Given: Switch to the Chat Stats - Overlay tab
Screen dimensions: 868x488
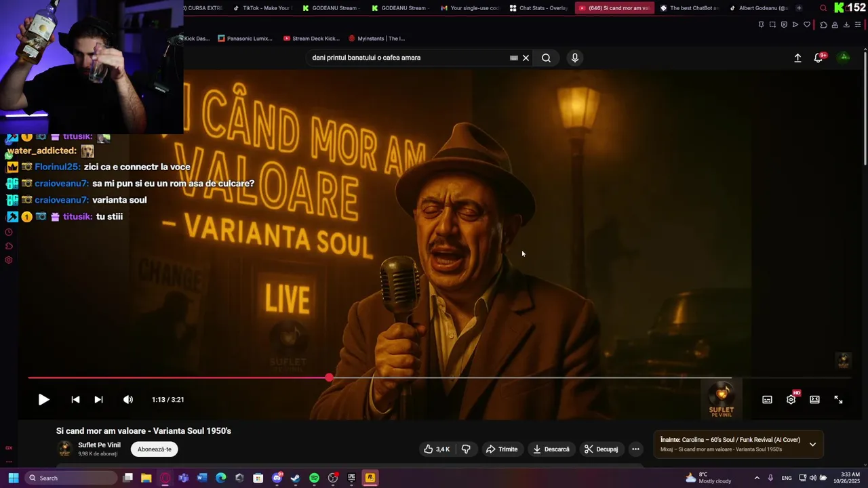Looking at the screenshot, I should click(539, 8).
